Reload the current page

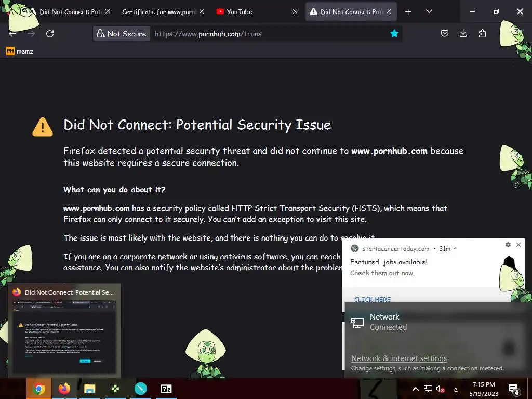(x=50, y=34)
